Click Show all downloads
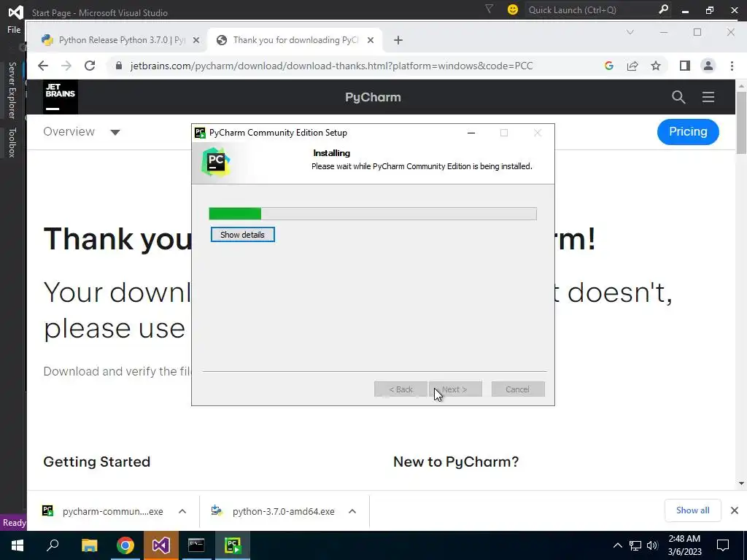Viewport: 747px width, 560px height. click(693, 510)
